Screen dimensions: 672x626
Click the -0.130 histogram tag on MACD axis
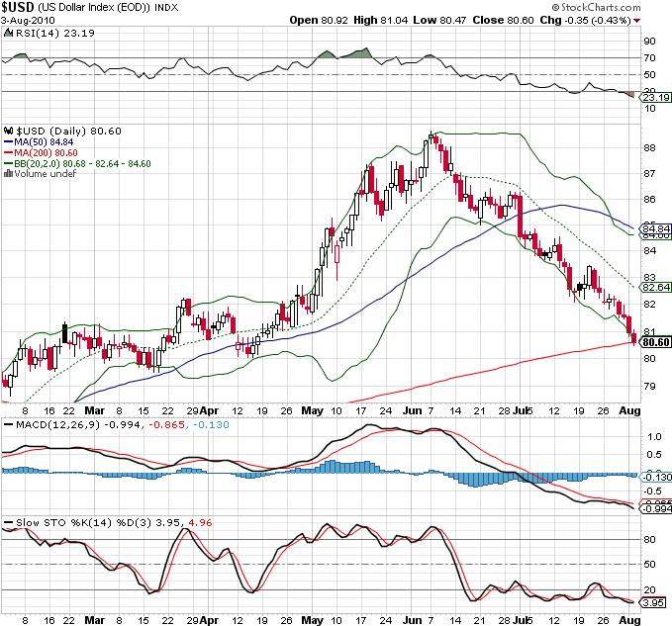pyautogui.click(x=656, y=477)
